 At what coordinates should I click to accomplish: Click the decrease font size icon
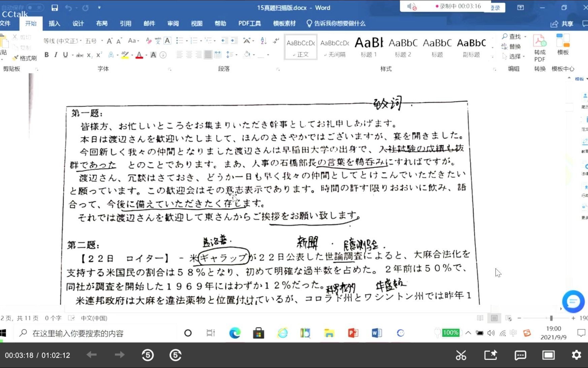pos(119,41)
